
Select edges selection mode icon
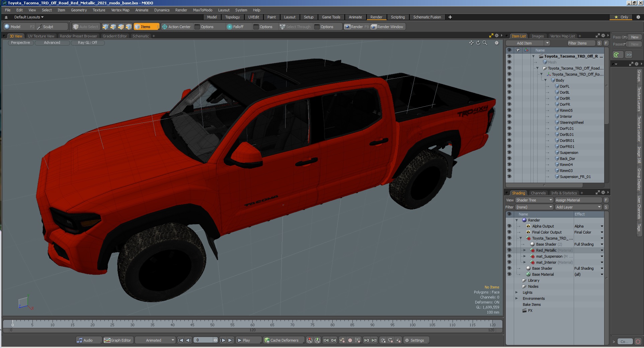(x=113, y=27)
